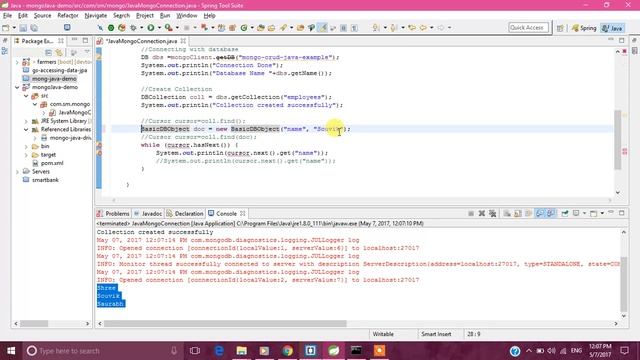Open dropdown arrow next to Run icon
640x360 pixels.
click(159, 28)
